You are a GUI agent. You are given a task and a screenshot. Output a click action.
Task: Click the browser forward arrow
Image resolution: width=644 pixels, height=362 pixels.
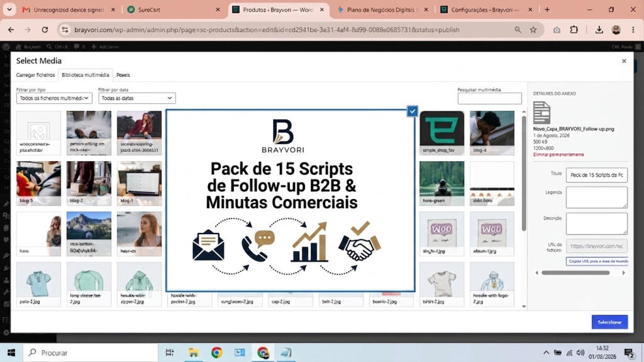pos(28,30)
